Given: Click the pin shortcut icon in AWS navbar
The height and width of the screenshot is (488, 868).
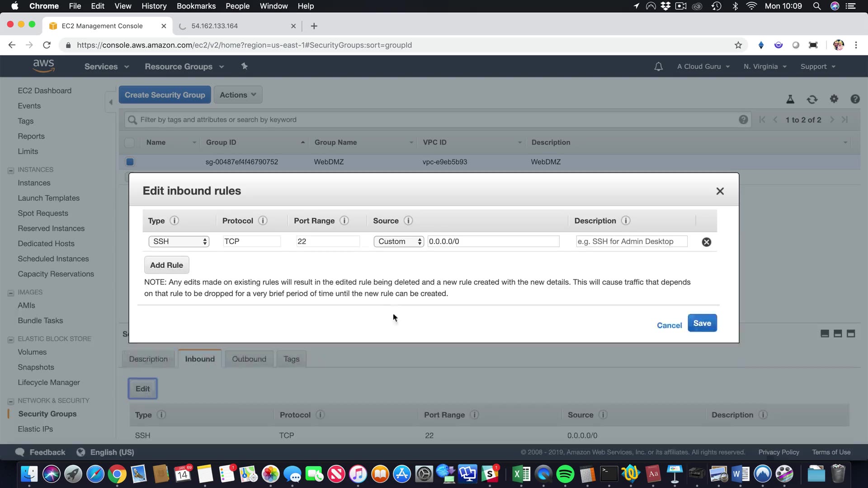Looking at the screenshot, I should 244,66.
